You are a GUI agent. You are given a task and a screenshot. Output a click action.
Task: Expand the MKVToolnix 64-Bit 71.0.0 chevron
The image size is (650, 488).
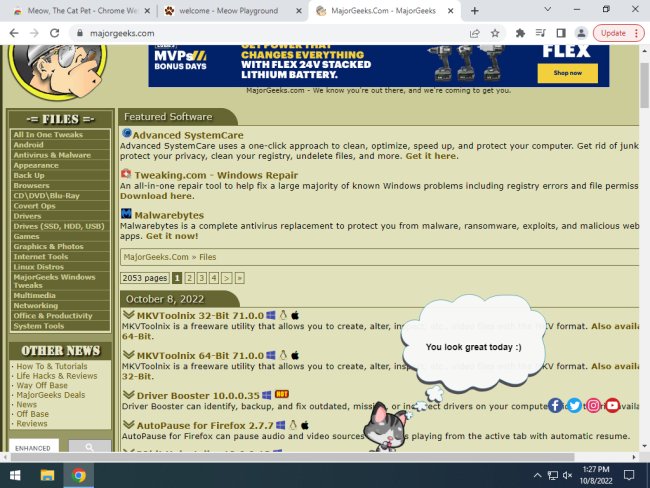[x=129, y=354]
